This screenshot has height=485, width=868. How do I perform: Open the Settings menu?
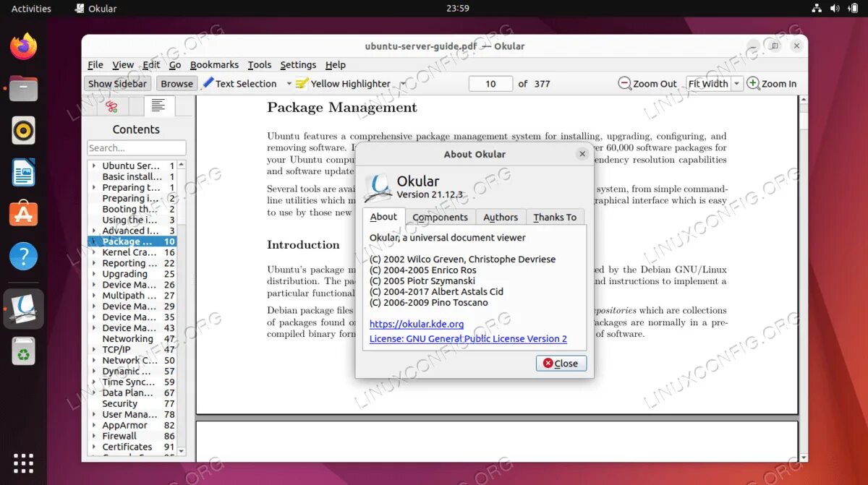tap(298, 64)
